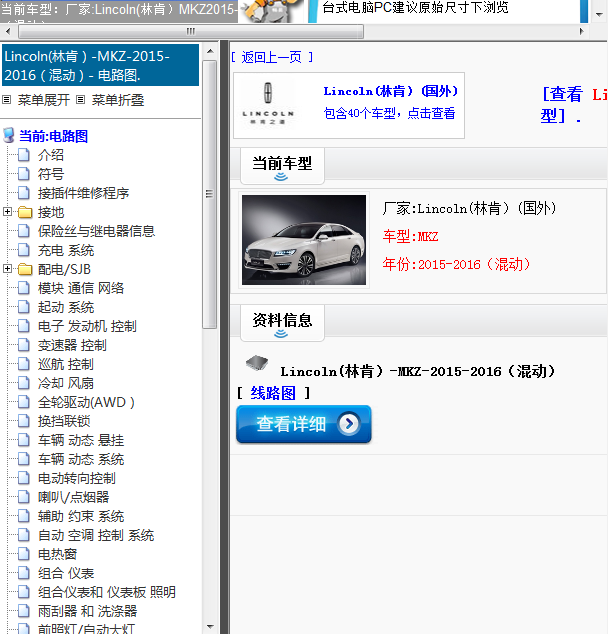Open the 雨刮器 和 洗涤器 item

87,611
